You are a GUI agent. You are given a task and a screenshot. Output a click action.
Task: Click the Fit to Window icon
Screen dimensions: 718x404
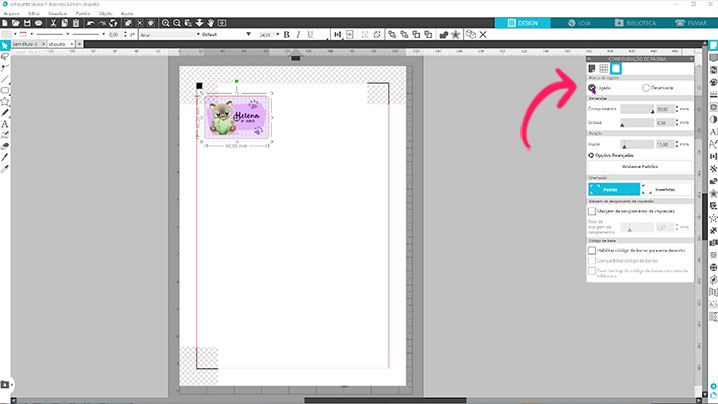(222, 23)
